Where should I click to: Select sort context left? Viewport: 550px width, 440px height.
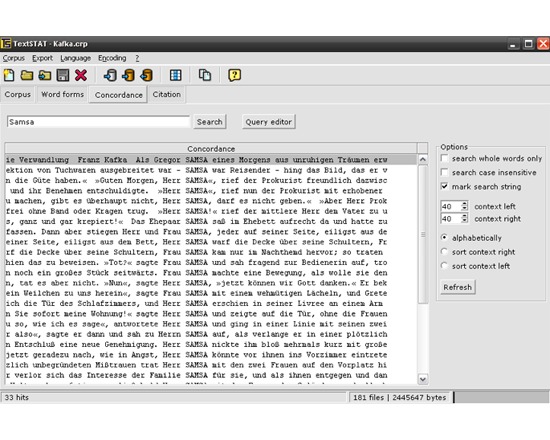tap(444, 266)
